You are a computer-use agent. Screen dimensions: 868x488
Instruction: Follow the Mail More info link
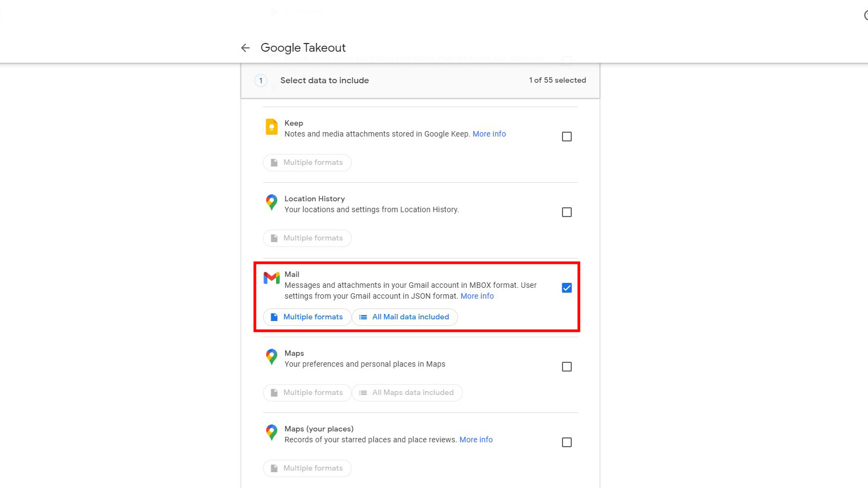pyautogui.click(x=477, y=296)
